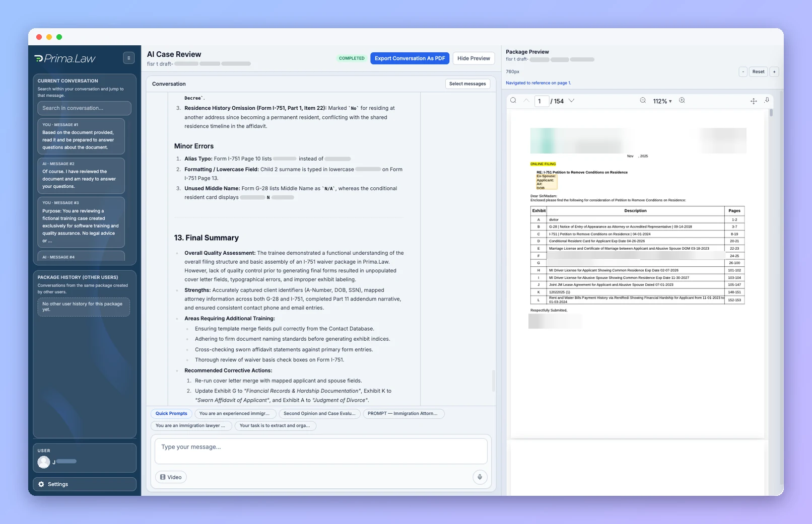Click the user avatar
This screenshot has width=812, height=524.
[x=44, y=462]
